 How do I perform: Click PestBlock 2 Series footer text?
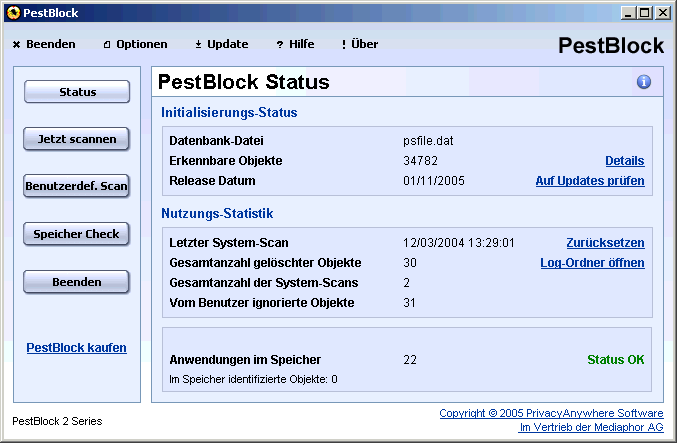tap(57, 421)
